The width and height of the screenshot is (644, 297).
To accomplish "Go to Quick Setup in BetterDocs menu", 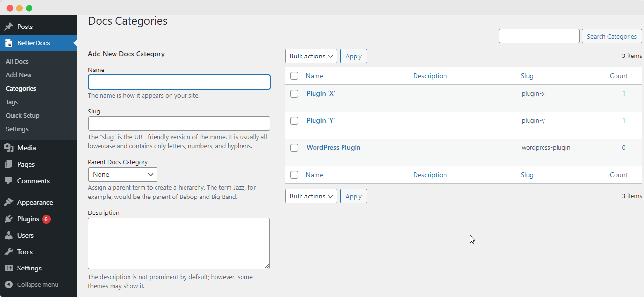I will 22,115.
